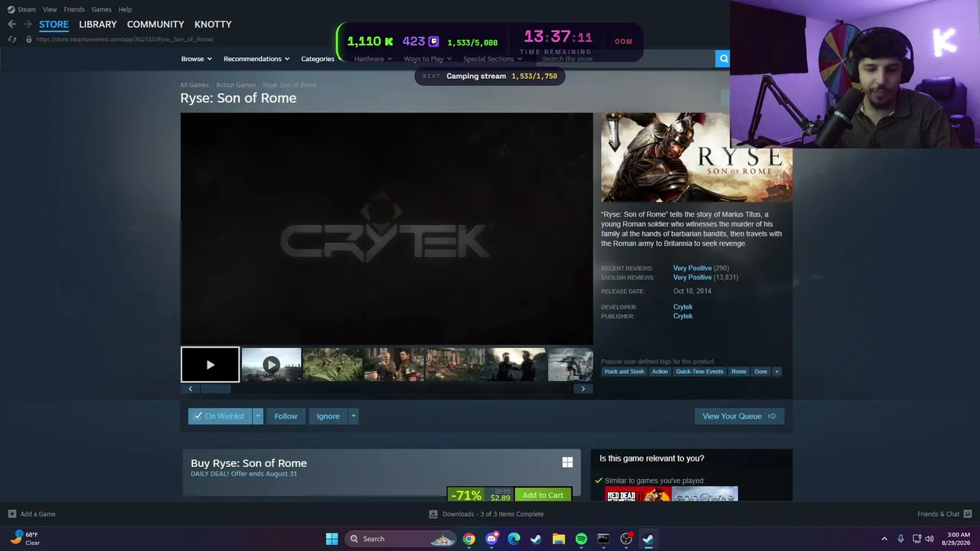980x551 pixels.
Task: Open the Red Dead Redemption similar game thumbnail
Action: [638, 494]
